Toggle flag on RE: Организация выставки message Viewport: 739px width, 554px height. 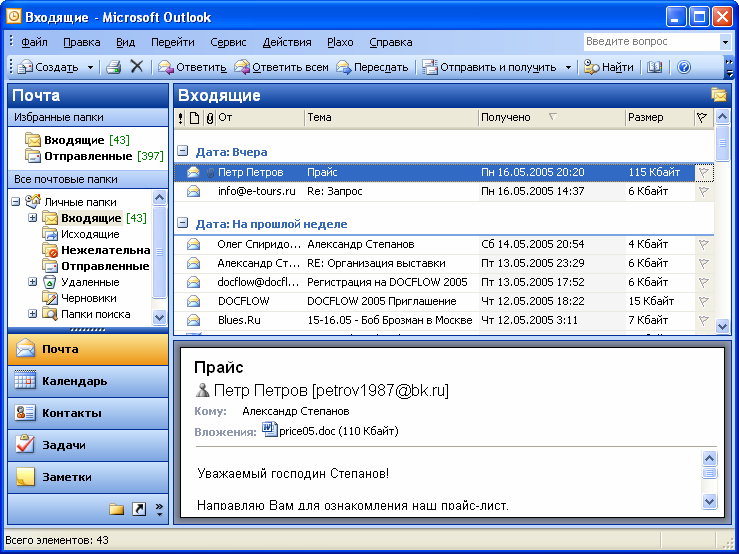(703, 263)
